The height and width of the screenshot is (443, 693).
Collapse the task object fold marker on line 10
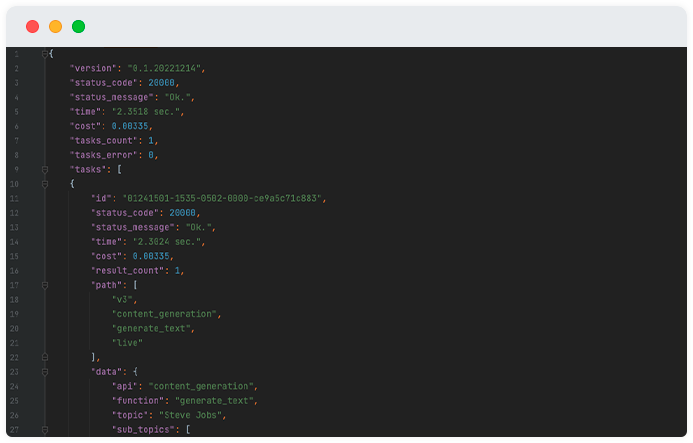[x=45, y=184]
